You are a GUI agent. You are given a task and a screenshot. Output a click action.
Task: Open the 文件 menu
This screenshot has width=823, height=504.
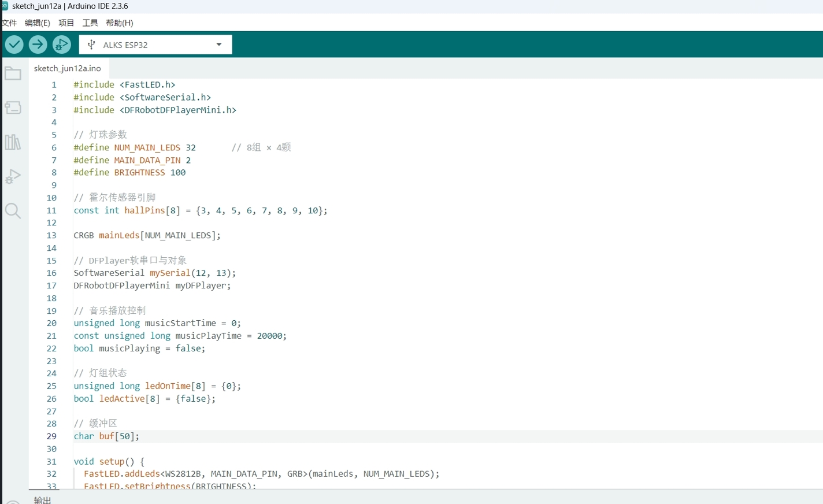point(9,23)
